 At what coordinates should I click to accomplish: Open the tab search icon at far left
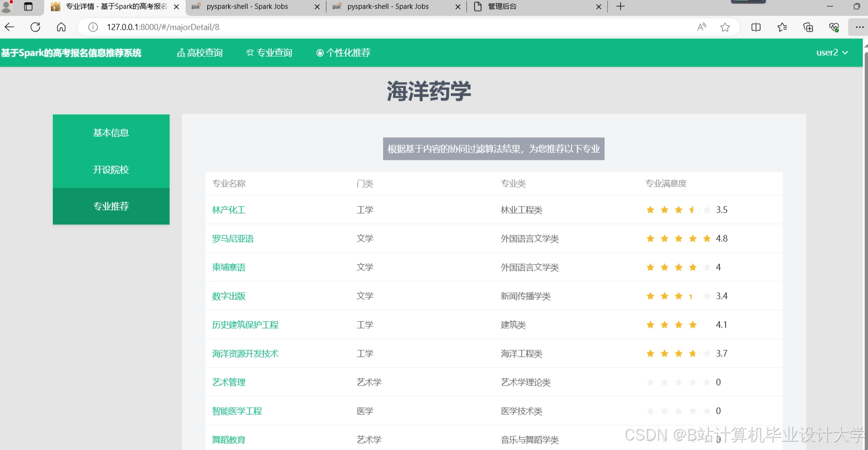coord(28,7)
